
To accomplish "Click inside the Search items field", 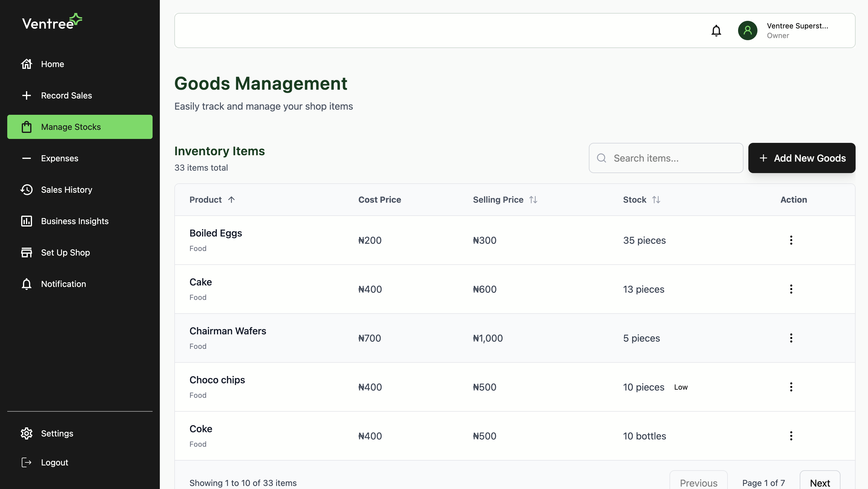I will click(x=666, y=158).
